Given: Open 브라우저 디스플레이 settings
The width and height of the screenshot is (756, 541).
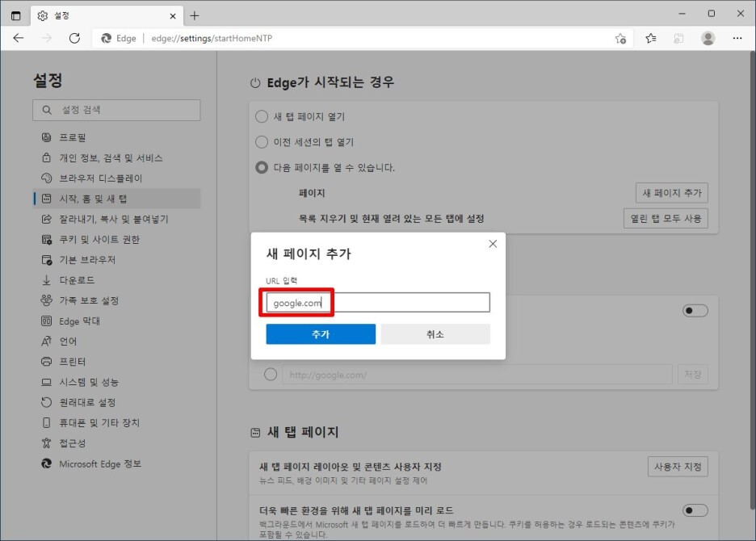Looking at the screenshot, I should (116, 178).
